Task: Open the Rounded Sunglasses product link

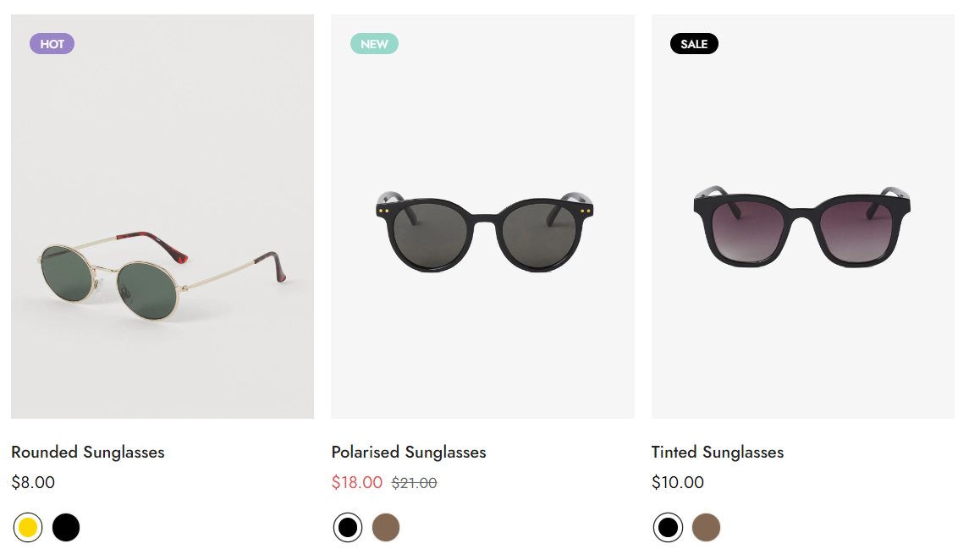Action: 88,452
